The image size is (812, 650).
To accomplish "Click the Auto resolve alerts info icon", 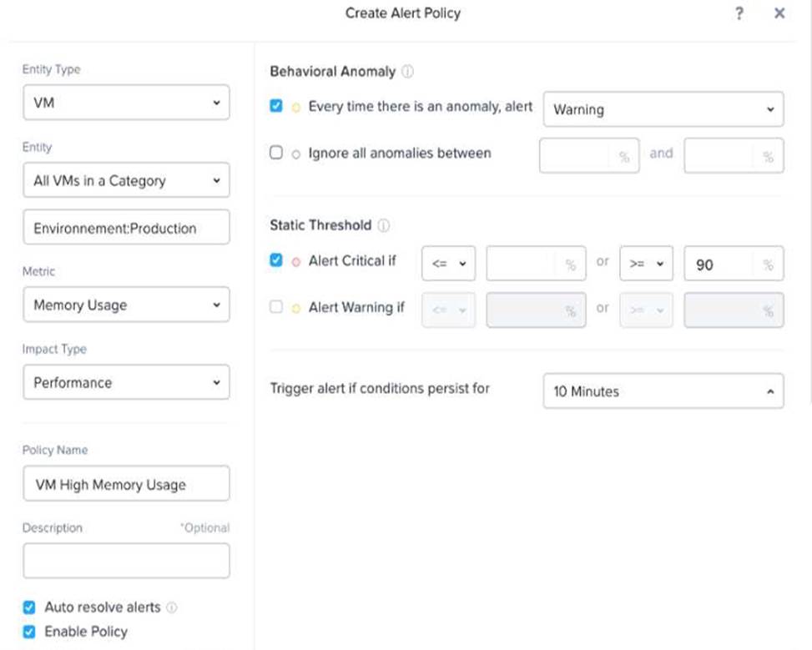I will (x=171, y=607).
